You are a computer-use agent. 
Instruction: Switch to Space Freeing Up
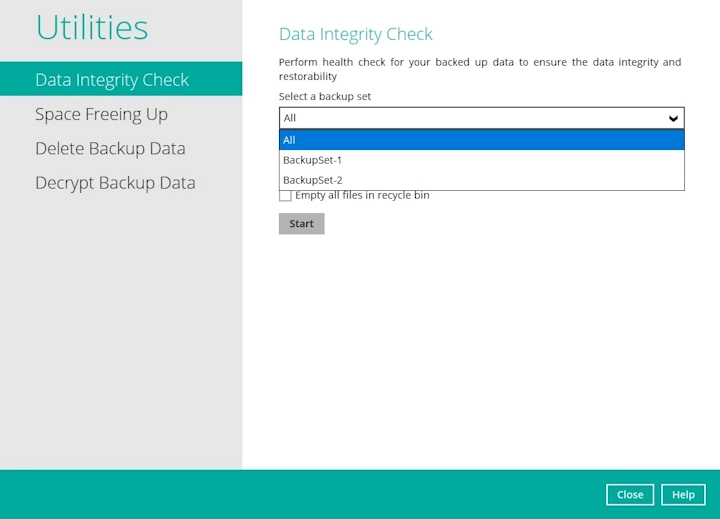point(101,114)
